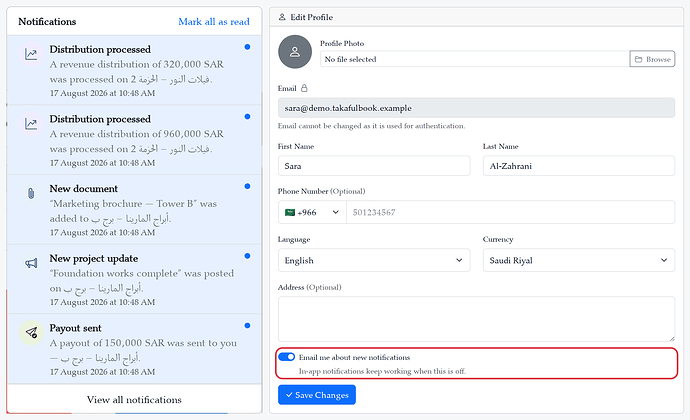The width and height of the screenshot is (690, 420).
Task: Click the paperclip icon for New document
Action: click(31, 193)
